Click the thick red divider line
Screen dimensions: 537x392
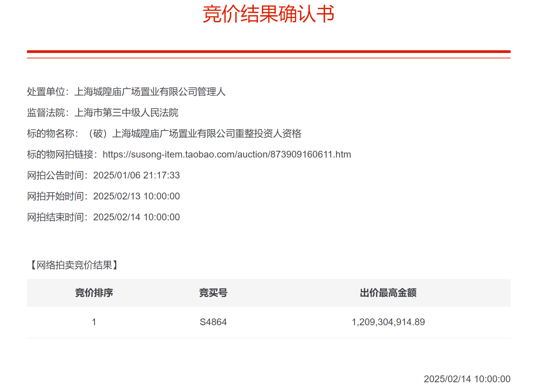[268, 52]
